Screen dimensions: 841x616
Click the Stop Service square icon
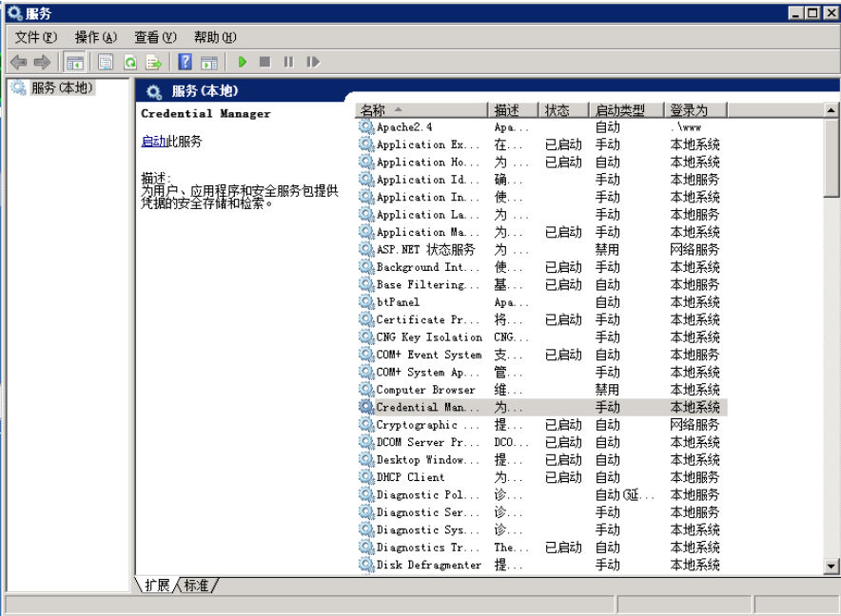click(x=265, y=62)
